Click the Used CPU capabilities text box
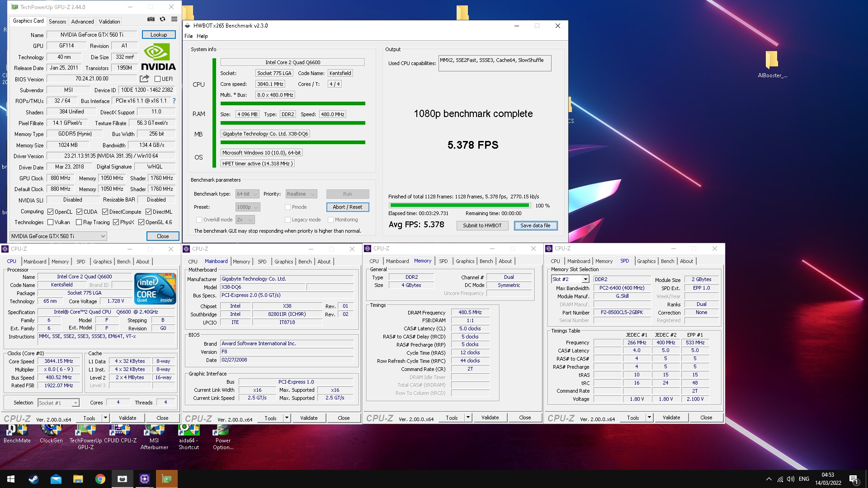 [x=495, y=63]
